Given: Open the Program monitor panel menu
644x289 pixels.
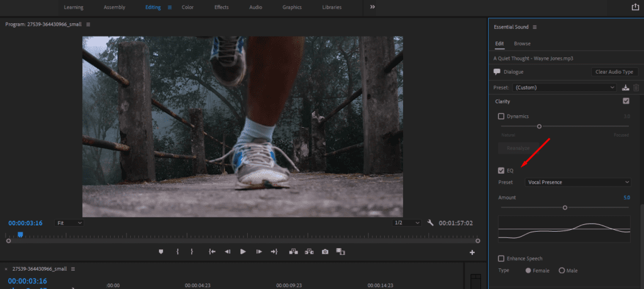Looking at the screenshot, I should (x=88, y=25).
